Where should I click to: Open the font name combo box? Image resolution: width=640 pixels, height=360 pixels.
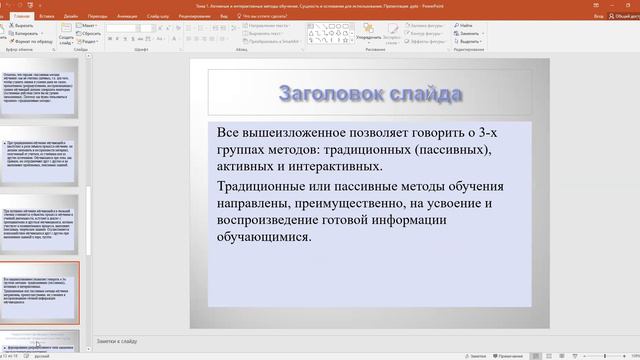click(123, 28)
